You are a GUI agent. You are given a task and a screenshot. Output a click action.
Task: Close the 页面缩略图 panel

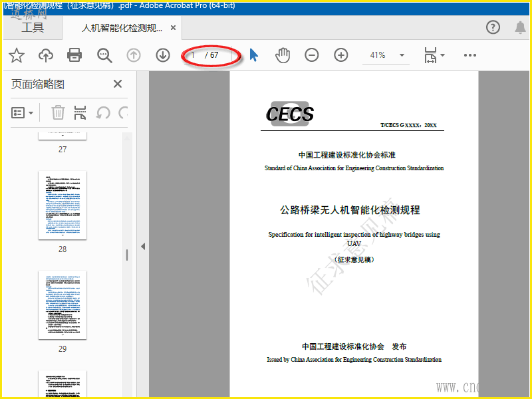(118, 84)
